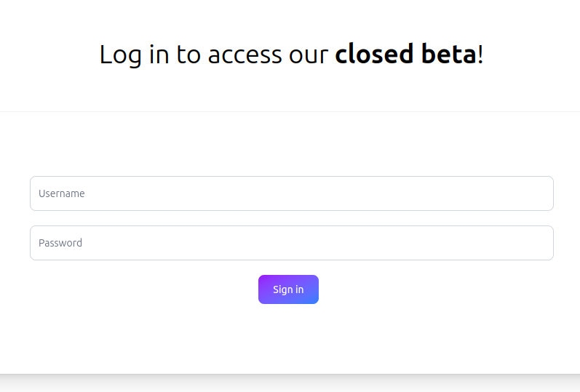Viewport: 580px width, 392px height.
Task: Focus the Username text box
Action: coord(291,193)
